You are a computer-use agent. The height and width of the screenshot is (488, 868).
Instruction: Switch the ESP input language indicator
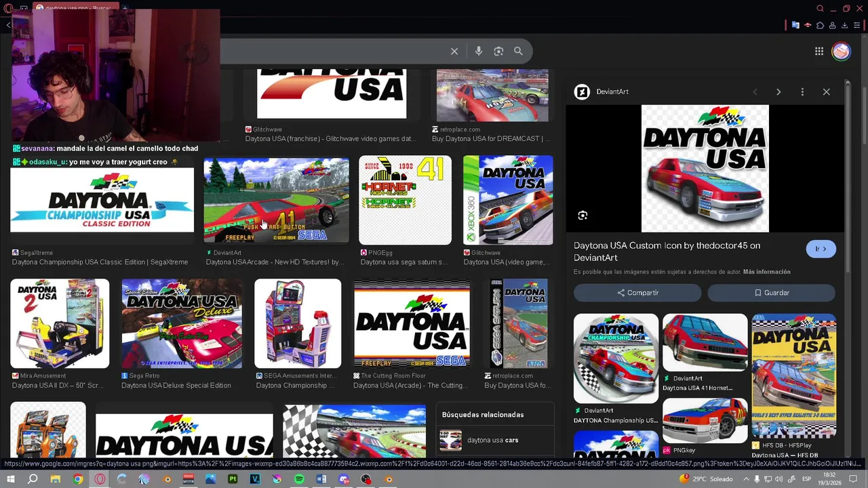click(807, 479)
